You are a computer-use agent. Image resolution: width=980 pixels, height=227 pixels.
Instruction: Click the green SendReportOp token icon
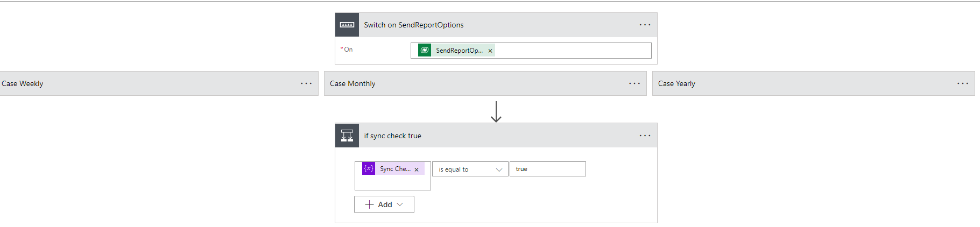[425, 51]
